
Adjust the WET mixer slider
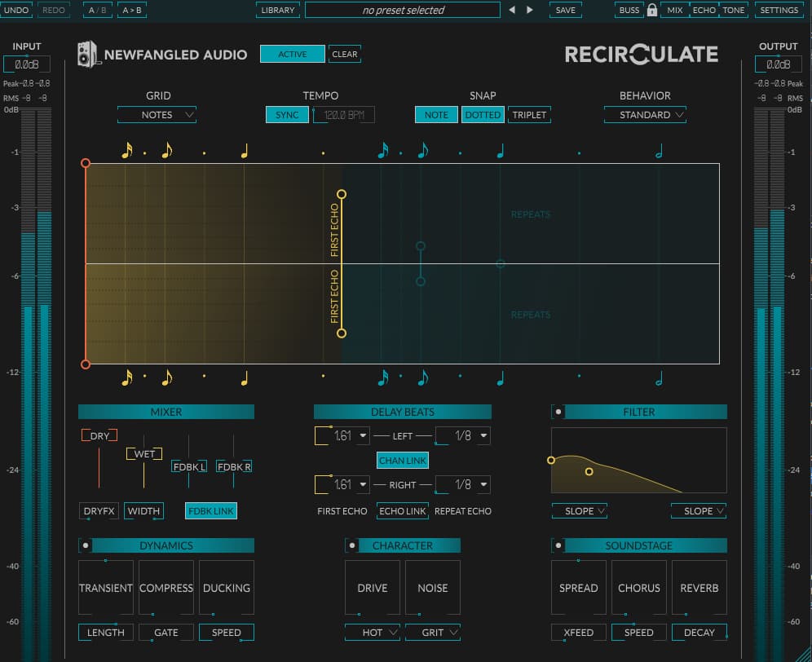pyautogui.click(x=144, y=454)
